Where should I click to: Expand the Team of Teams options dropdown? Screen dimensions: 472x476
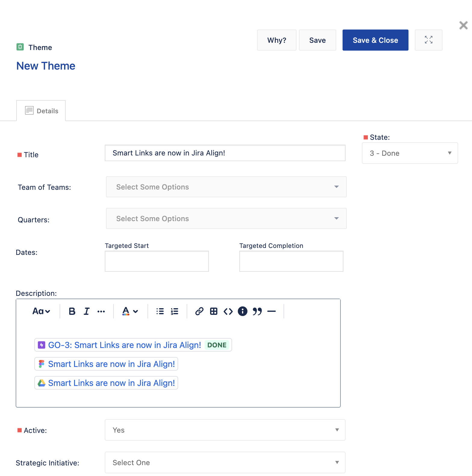226,187
